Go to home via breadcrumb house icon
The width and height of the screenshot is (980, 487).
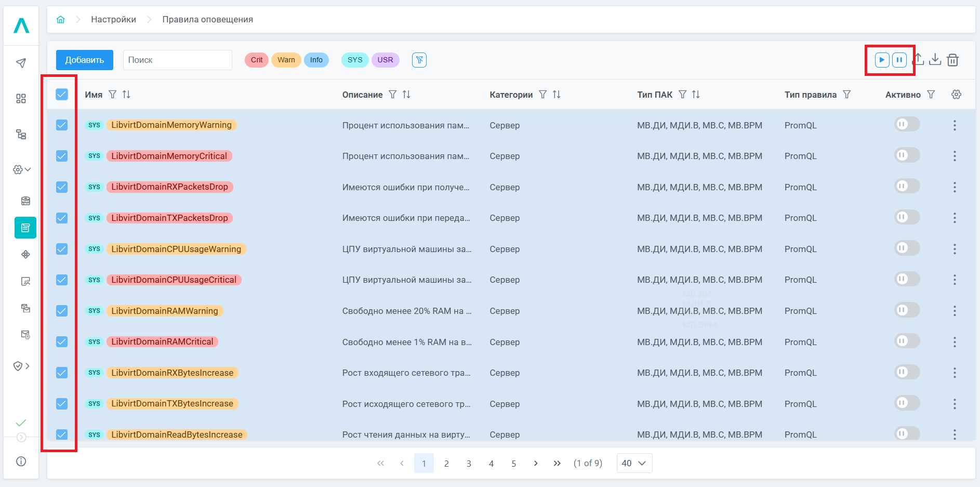(x=61, y=20)
